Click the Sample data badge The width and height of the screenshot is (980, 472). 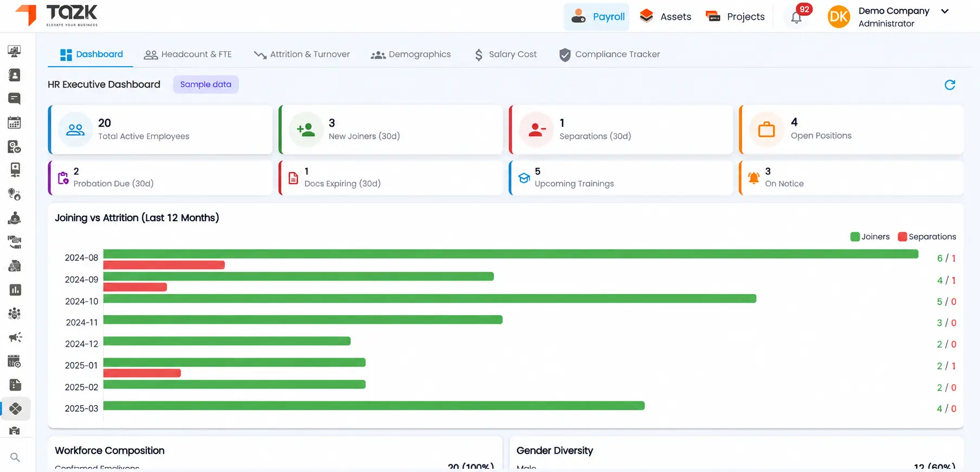pos(206,84)
